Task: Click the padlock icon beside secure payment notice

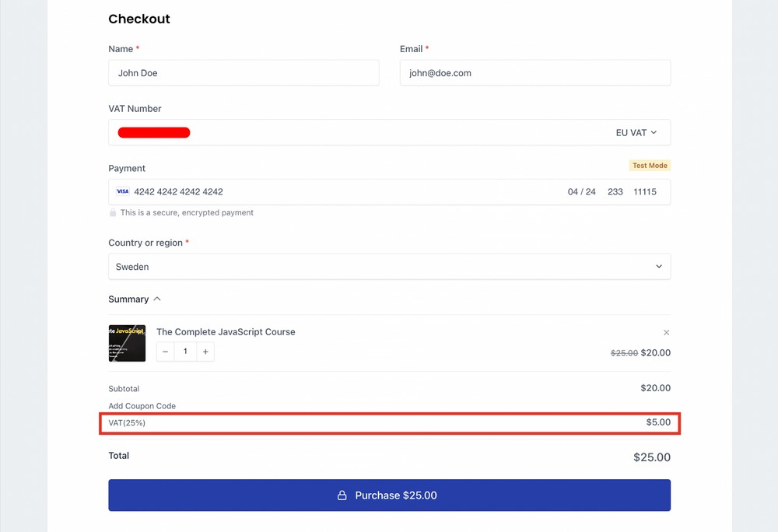Action: [114, 212]
